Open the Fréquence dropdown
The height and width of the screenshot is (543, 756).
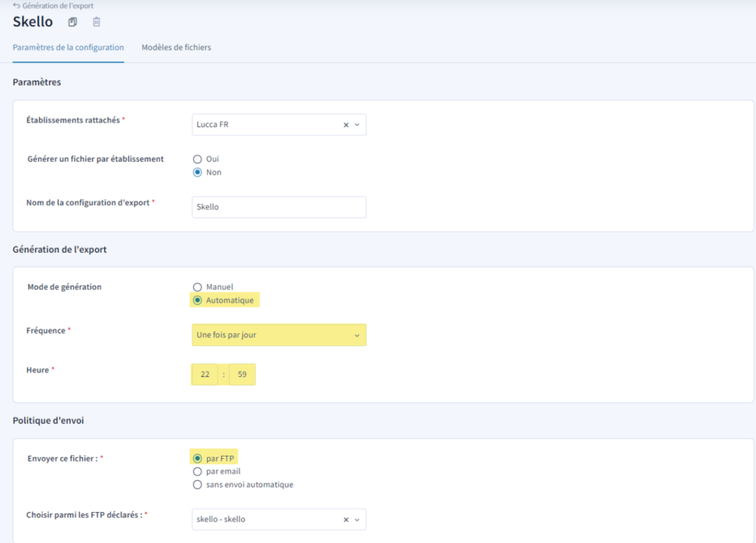[278, 335]
